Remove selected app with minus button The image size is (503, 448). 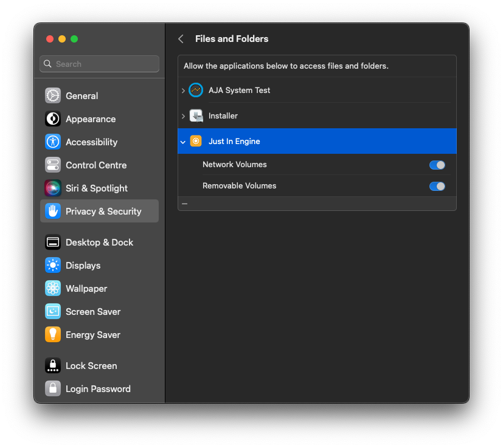[184, 204]
